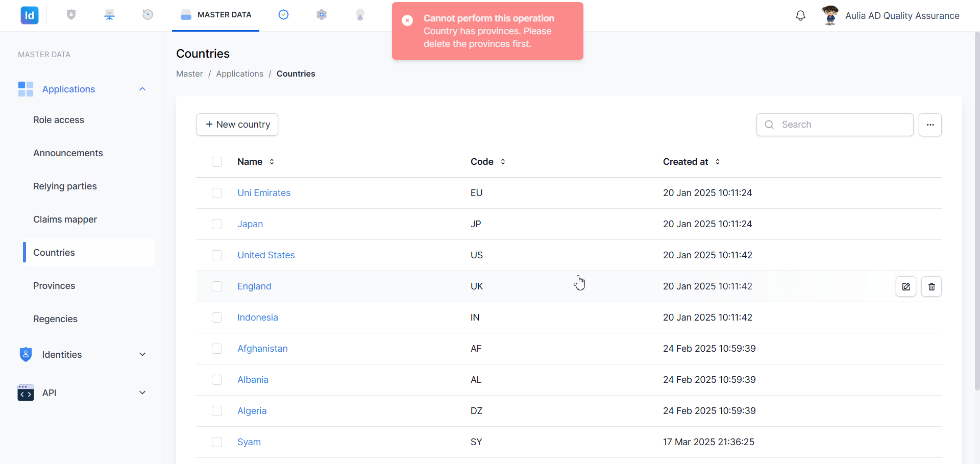Expand the API section chevron
Image resolution: width=980 pixels, height=464 pixels.
pyautogui.click(x=142, y=393)
